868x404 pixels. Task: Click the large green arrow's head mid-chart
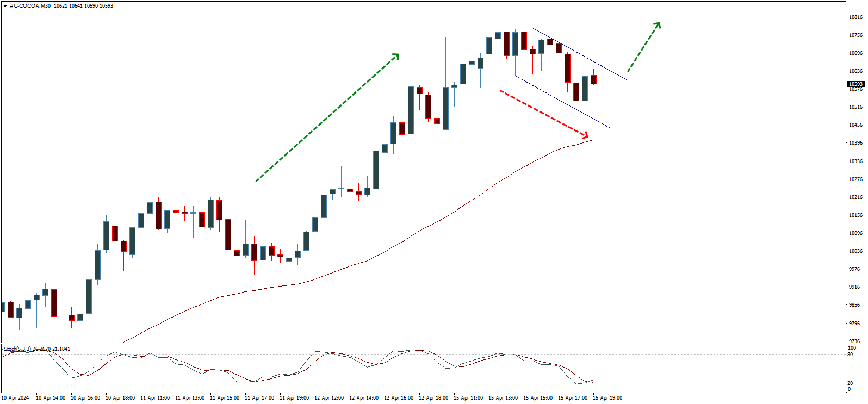tap(396, 56)
